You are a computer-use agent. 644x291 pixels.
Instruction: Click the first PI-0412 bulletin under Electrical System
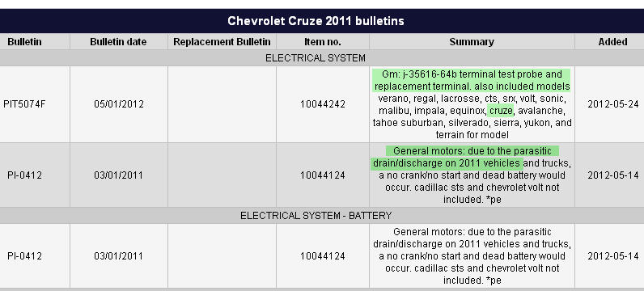point(24,175)
